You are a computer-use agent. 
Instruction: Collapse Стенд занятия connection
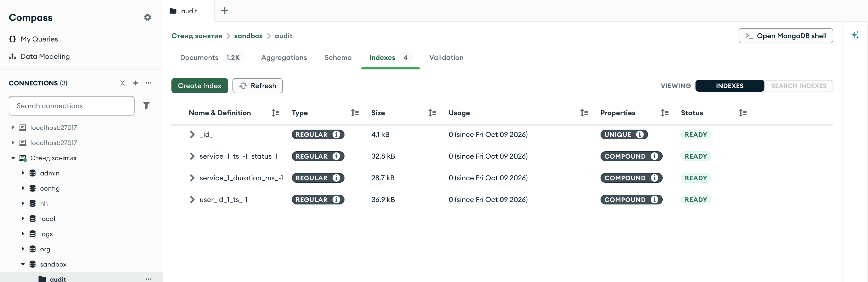(x=13, y=158)
